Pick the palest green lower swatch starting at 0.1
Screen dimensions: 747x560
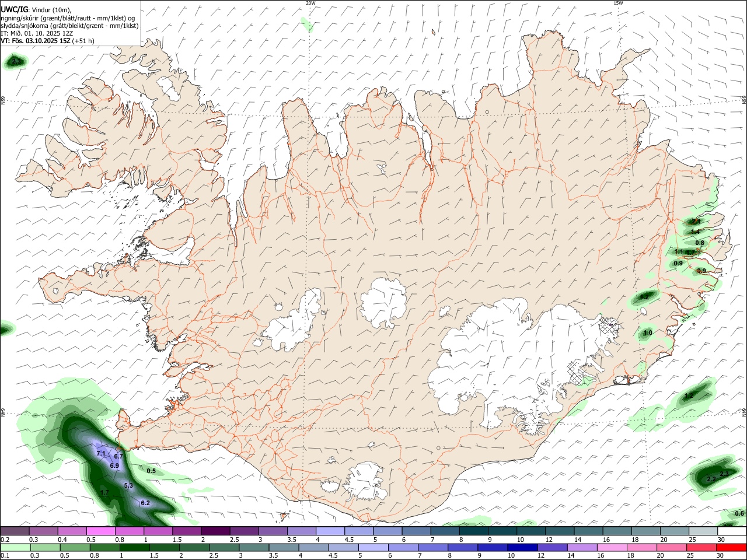(15, 547)
